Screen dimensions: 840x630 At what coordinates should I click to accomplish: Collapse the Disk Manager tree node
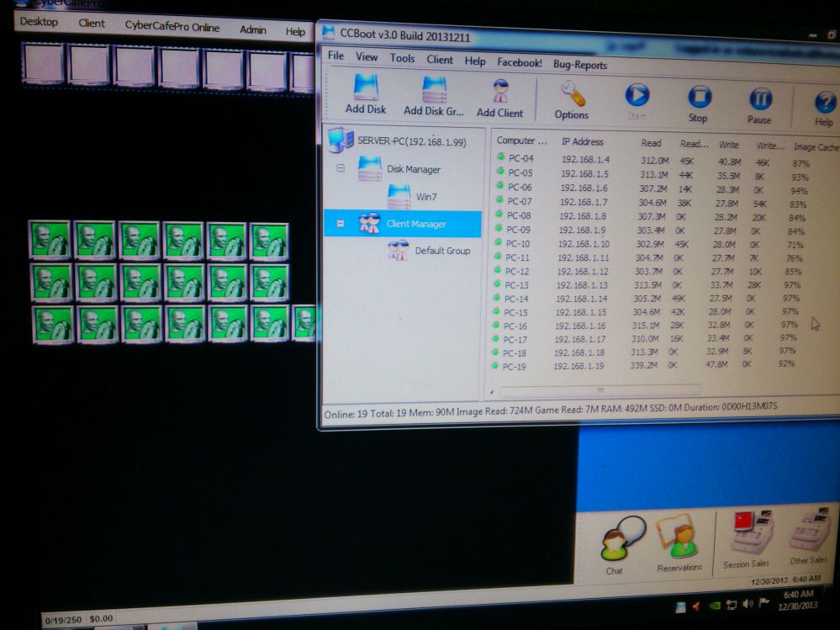341,168
